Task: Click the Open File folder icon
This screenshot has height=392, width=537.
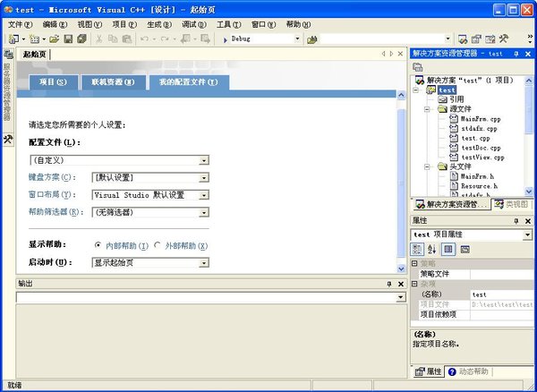Action: coord(54,39)
